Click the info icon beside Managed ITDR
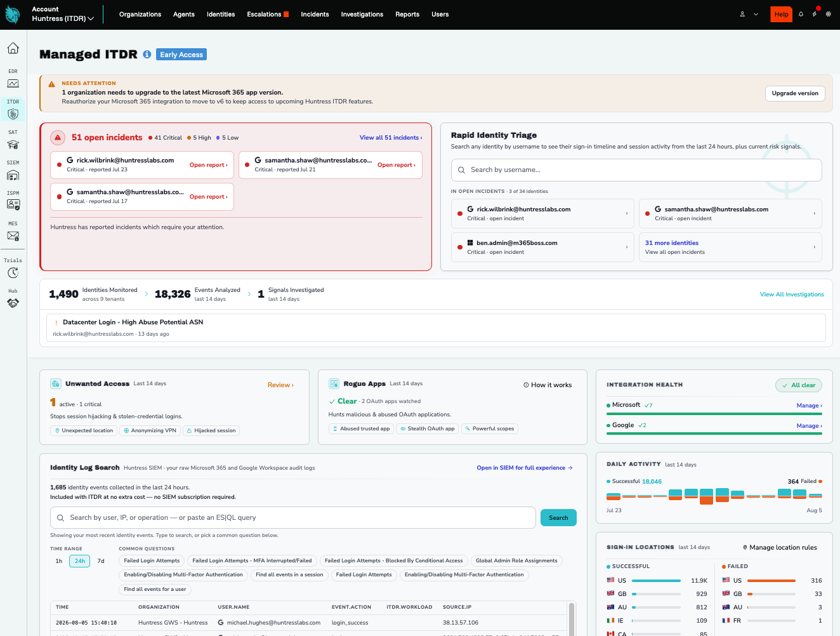840x636 pixels. click(147, 55)
